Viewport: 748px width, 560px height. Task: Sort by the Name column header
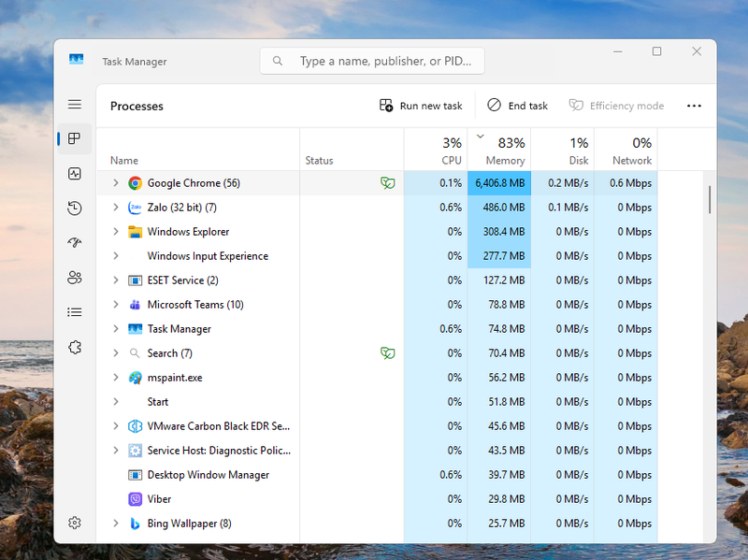pos(198,150)
